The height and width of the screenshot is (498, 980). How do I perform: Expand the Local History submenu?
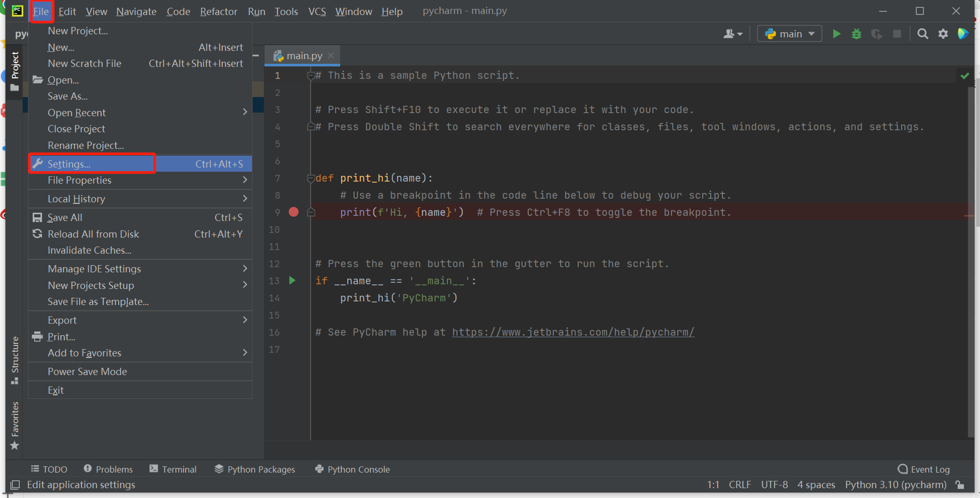[x=141, y=199]
